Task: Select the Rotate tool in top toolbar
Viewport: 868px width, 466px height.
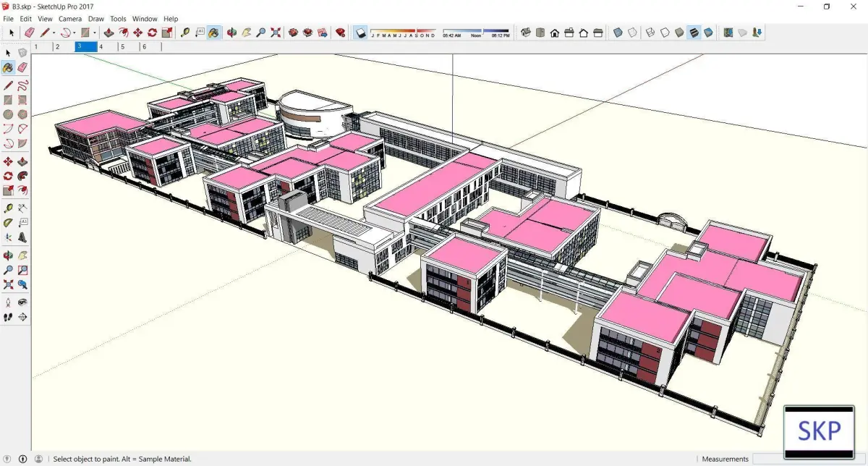Action: pyautogui.click(x=152, y=33)
